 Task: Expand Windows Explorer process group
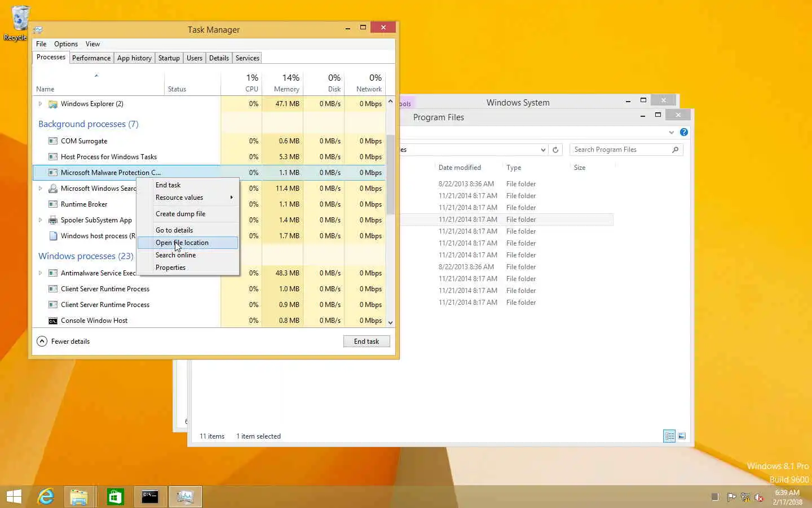[40, 104]
